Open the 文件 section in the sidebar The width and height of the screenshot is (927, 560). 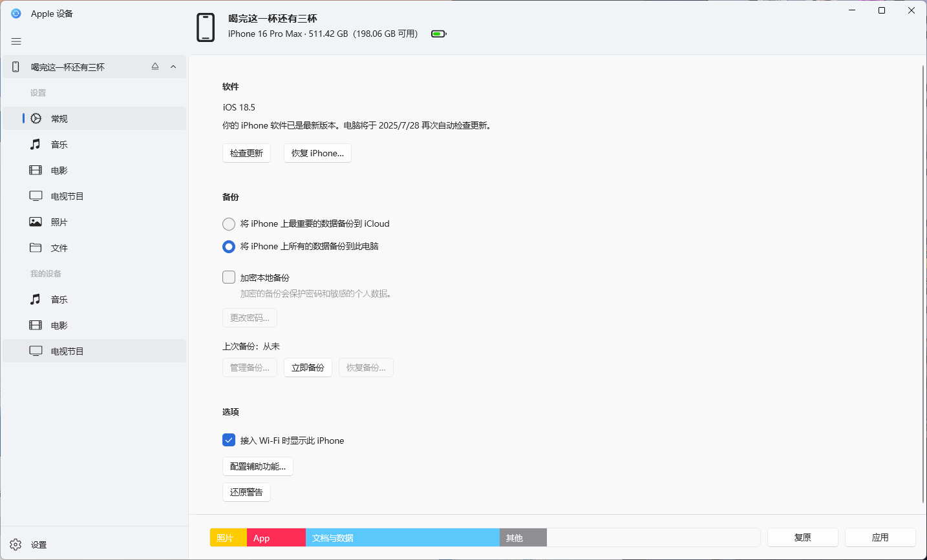[58, 247]
